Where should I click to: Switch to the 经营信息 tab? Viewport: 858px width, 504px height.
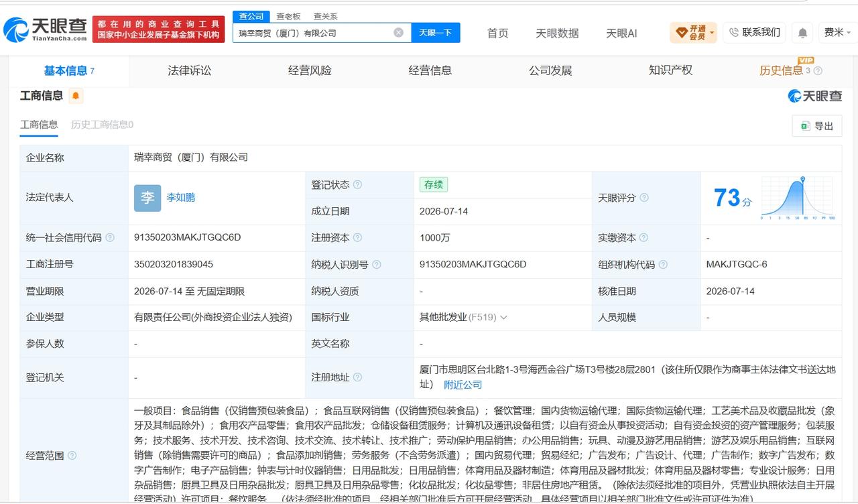pos(430,70)
